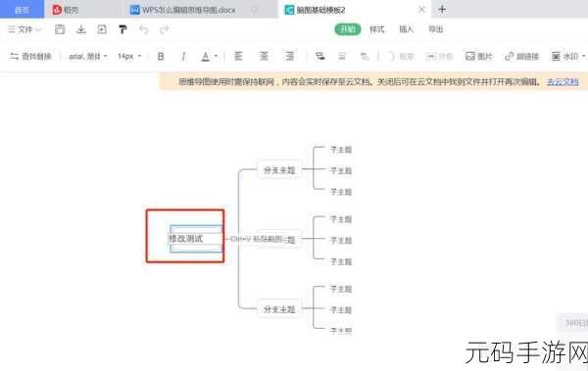
Task: Open the arial, 黑体 font dropdown
Action: coord(88,56)
